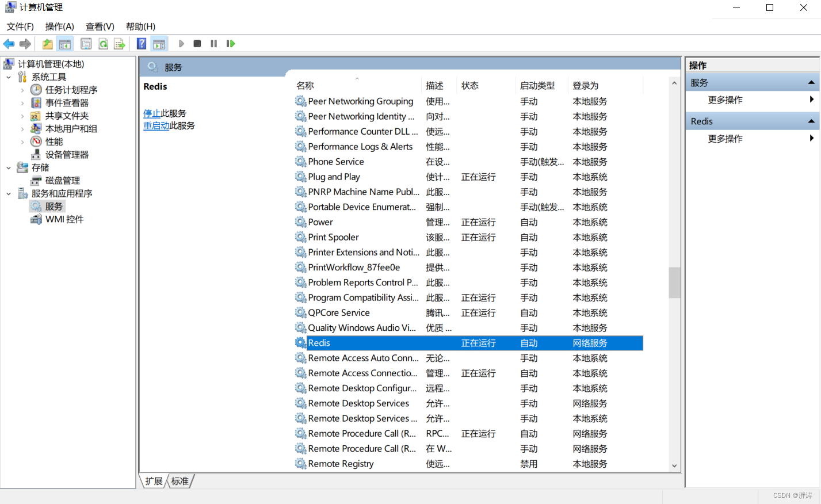Click the Power service gear icon
Screen dimensions: 821x504
(x=300, y=222)
